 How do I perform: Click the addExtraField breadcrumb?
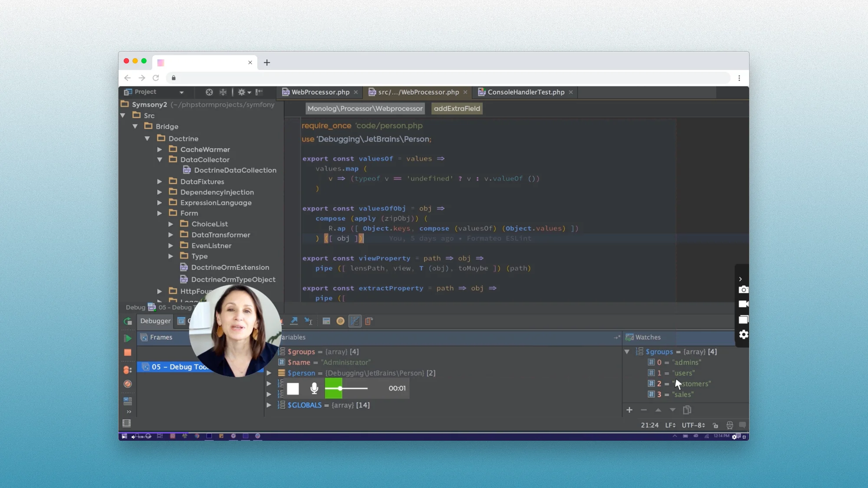coord(457,108)
